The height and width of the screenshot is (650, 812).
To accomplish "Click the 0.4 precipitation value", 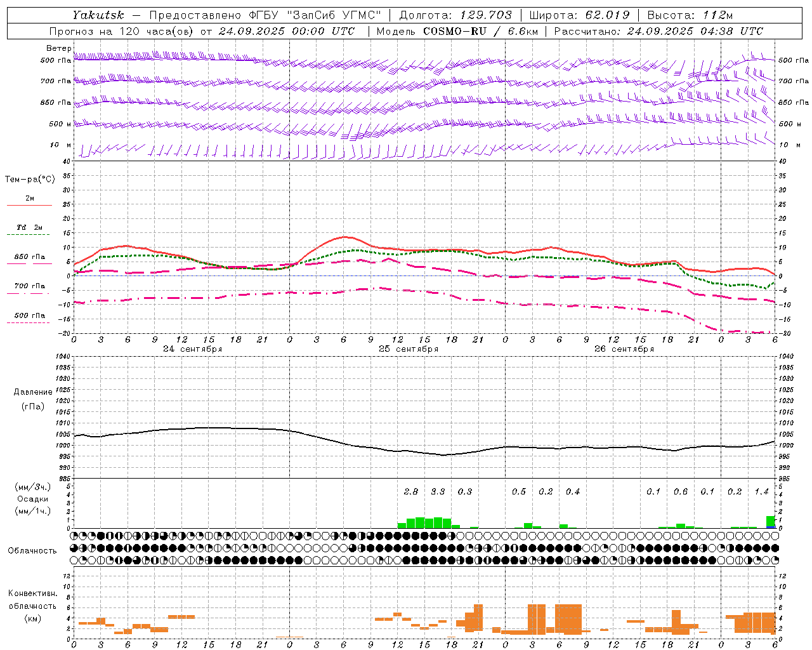I will tap(573, 491).
